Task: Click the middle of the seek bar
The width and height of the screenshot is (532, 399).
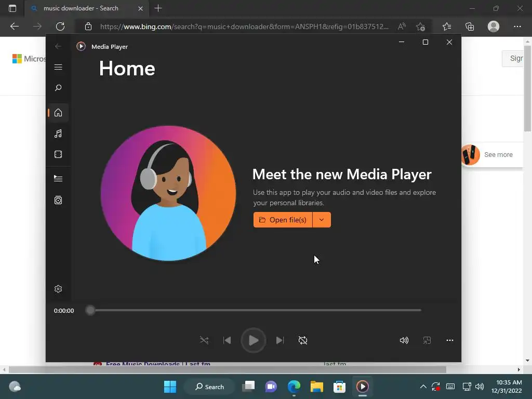Action: (254, 310)
